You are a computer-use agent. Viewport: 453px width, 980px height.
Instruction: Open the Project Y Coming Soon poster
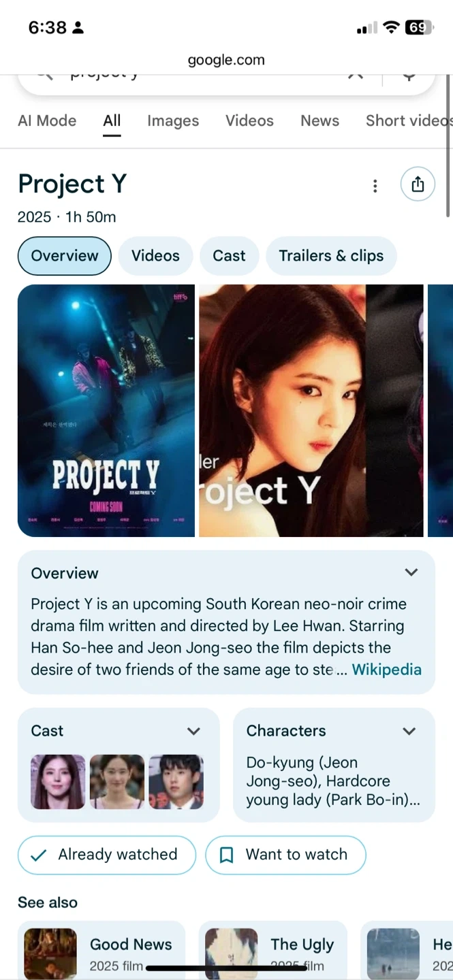(106, 410)
